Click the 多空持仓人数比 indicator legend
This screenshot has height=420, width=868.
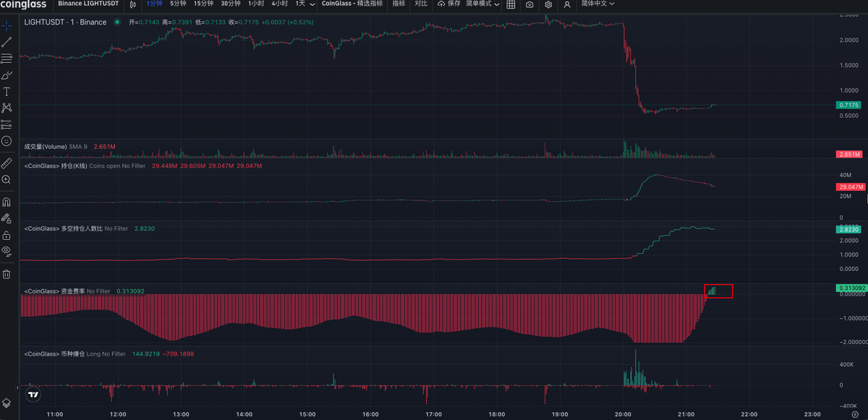point(76,228)
